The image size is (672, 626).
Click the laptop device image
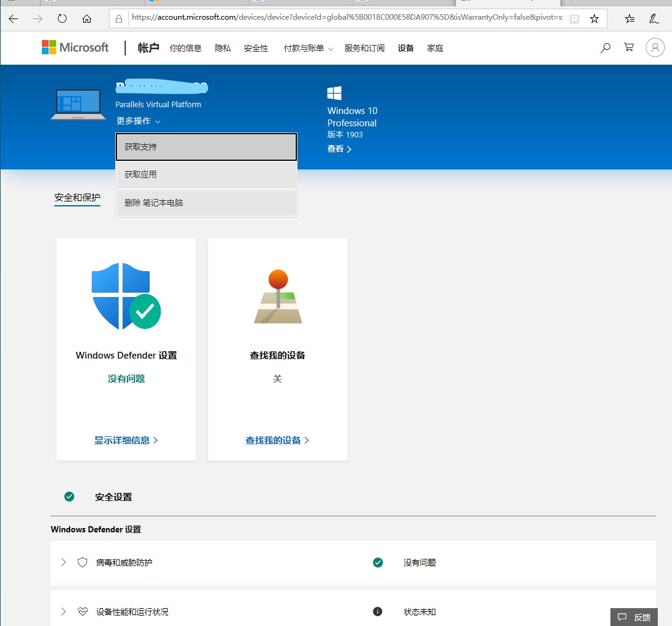pos(78,105)
